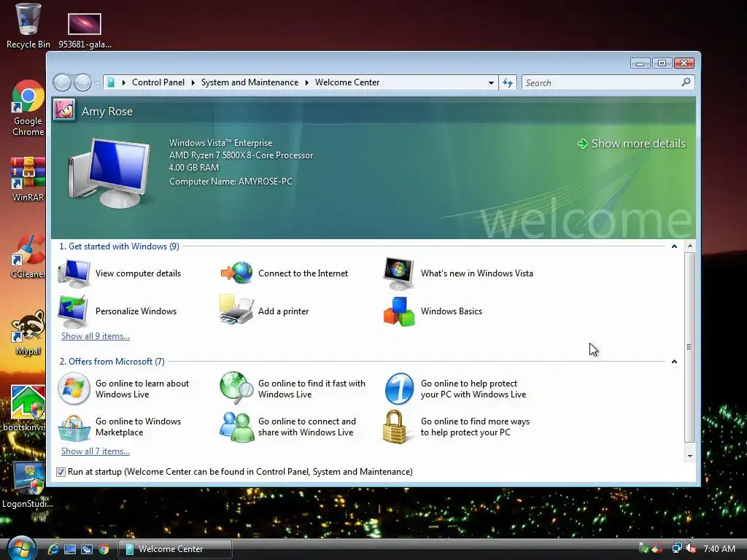Click the learn about Windows Live flag icon
Screen dimensions: 747x560
coord(74,389)
